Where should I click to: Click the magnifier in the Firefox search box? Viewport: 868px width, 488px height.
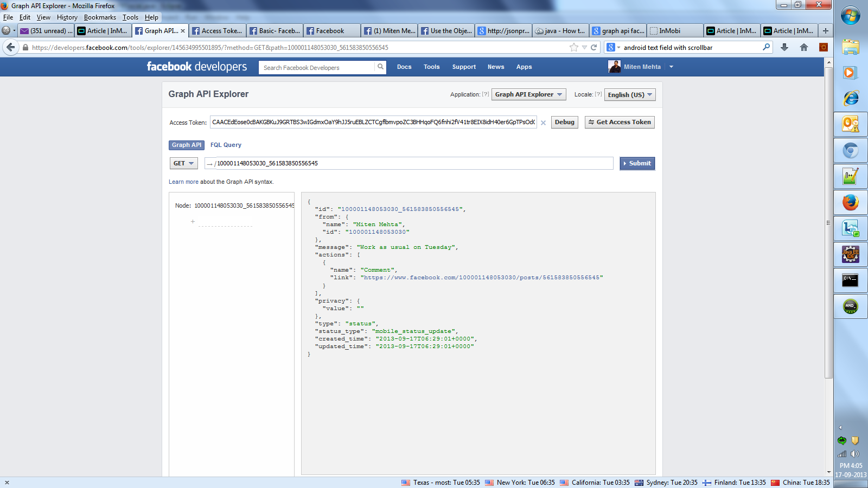click(x=766, y=47)
